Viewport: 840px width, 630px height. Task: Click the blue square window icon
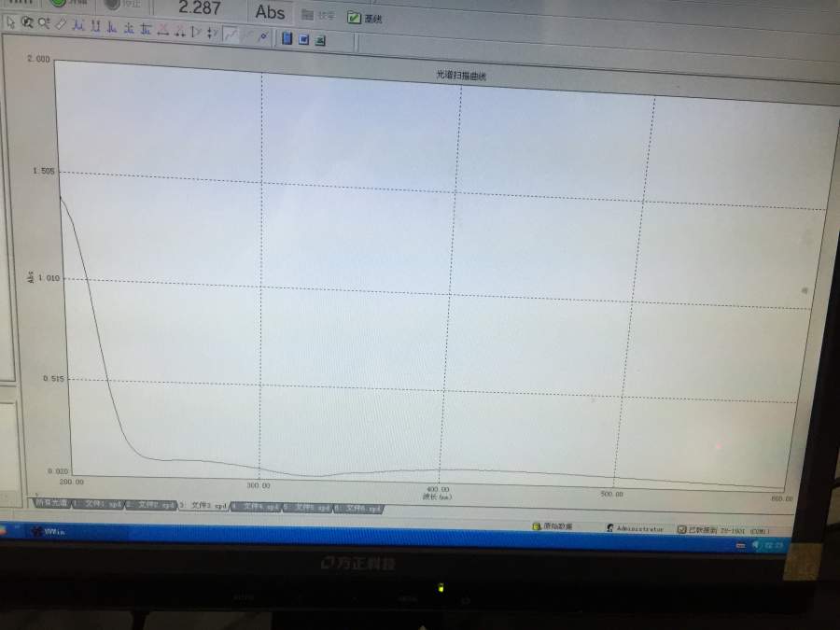(303, 39)
